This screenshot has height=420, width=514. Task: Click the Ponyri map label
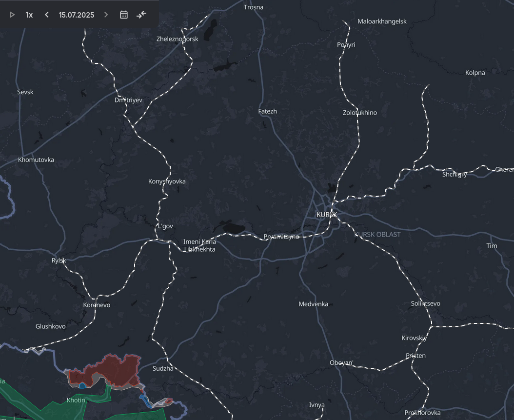[x=346, y=44]
